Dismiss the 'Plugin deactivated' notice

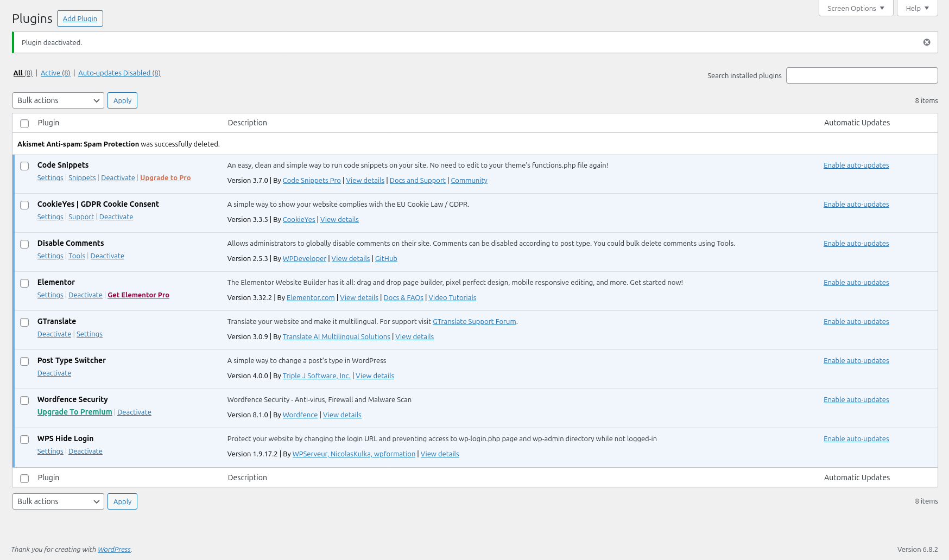click(927, 42)
